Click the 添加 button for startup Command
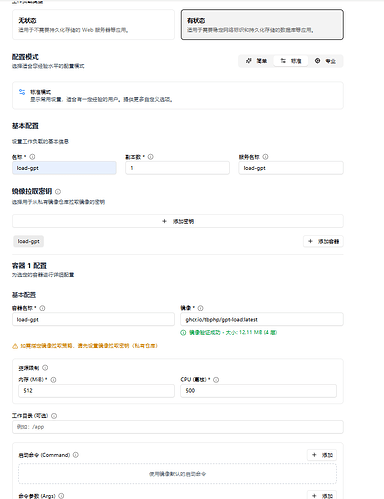The height and width of the screenshot is (499, 384). click(x=322, y=455)
